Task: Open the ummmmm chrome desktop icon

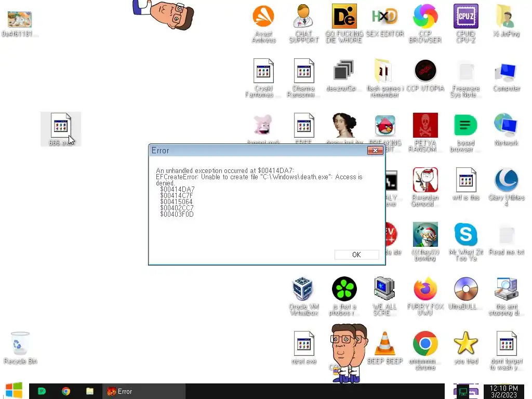Action: click(425, 351)
